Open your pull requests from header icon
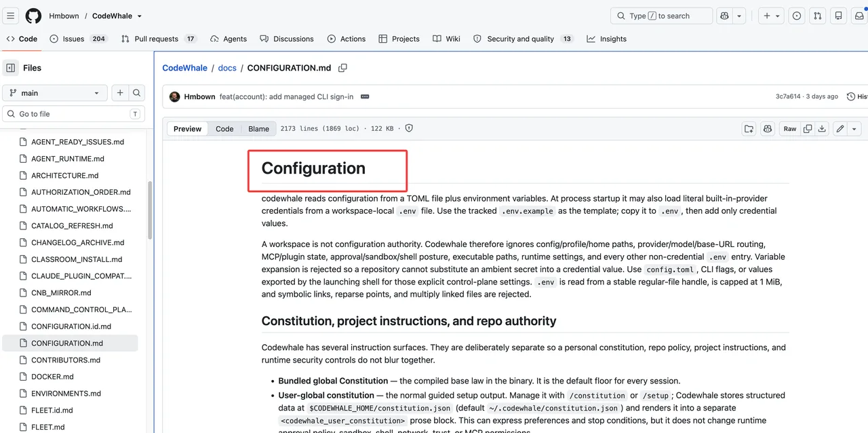Screen dimensions: 868x433 (x=818, y=16)
